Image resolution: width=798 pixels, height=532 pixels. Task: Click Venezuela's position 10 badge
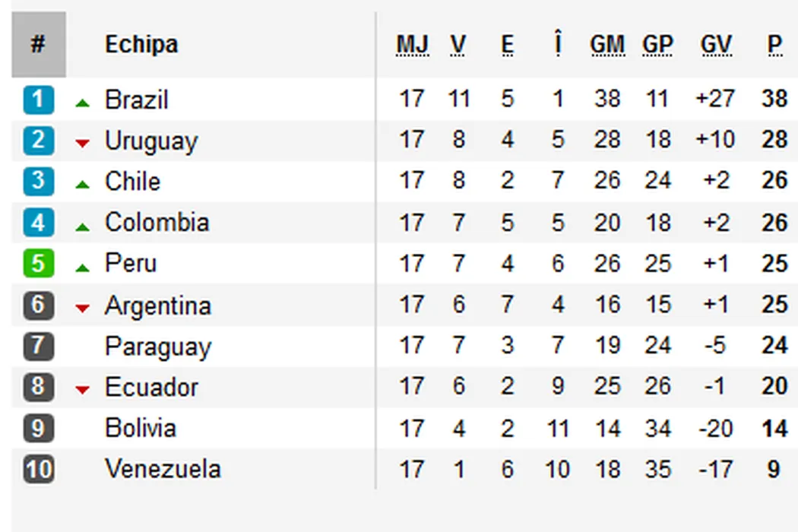[38, 469]
